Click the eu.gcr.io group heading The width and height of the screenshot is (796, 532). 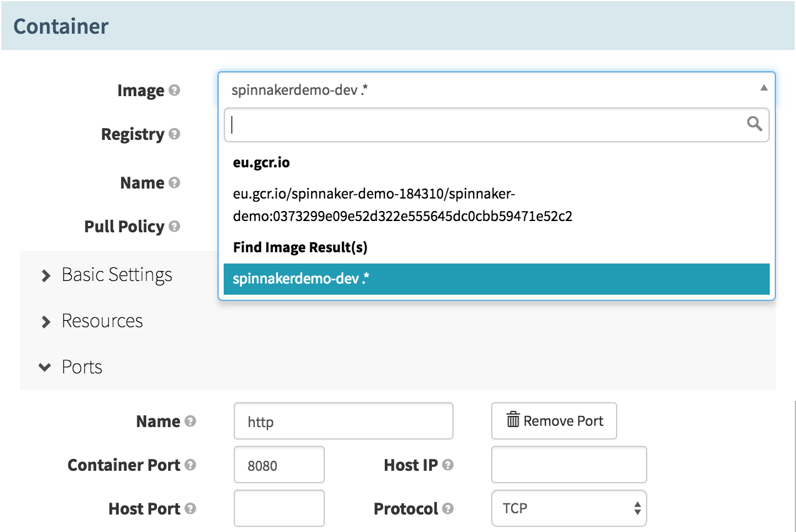pyautogui.click(x=261, y=163)
